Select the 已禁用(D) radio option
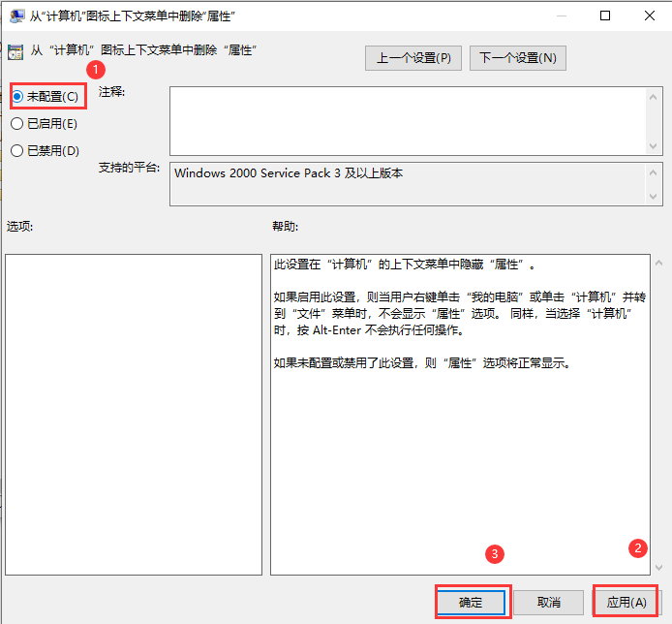672x624 pixels. pyautogui.click(x=45, y=151)
